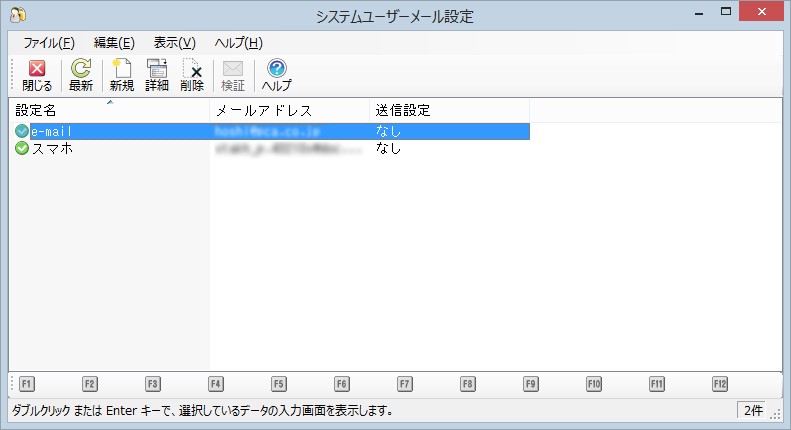The height and width of the screenshot is (430, 791).
Task: Open the ヘルプ(H) menu
Action: click(238, 43)
